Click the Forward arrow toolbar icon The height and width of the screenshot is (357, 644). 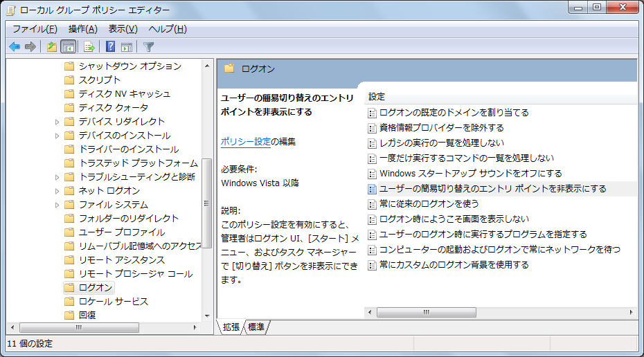click(x=30, y=47)
